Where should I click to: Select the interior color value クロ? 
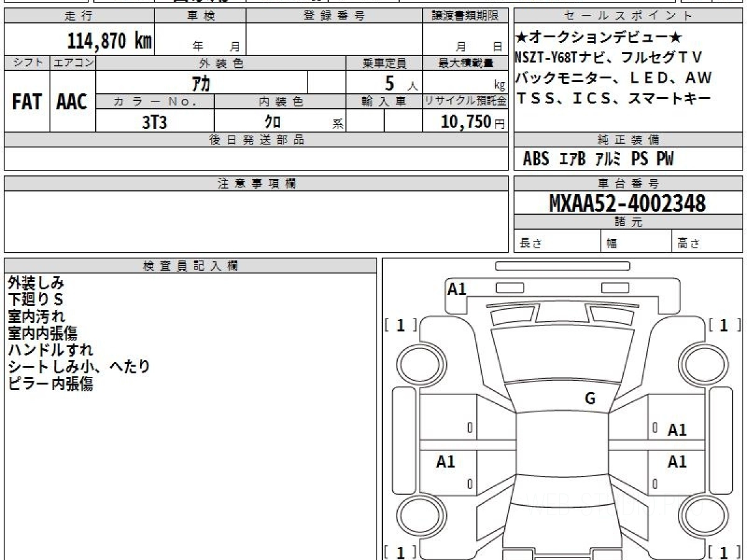[x=273, y=122]
